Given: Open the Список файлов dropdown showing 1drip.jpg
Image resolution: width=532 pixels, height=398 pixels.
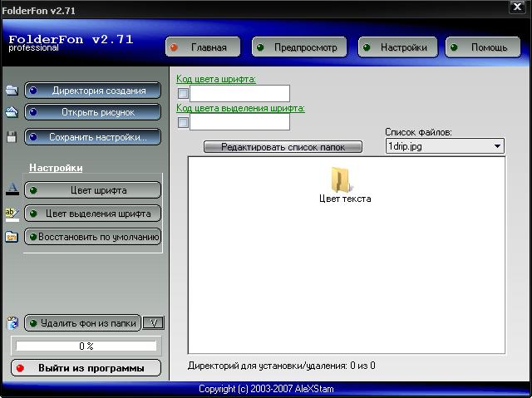Looking at the screenshot, I should click(x=445, y=146).
